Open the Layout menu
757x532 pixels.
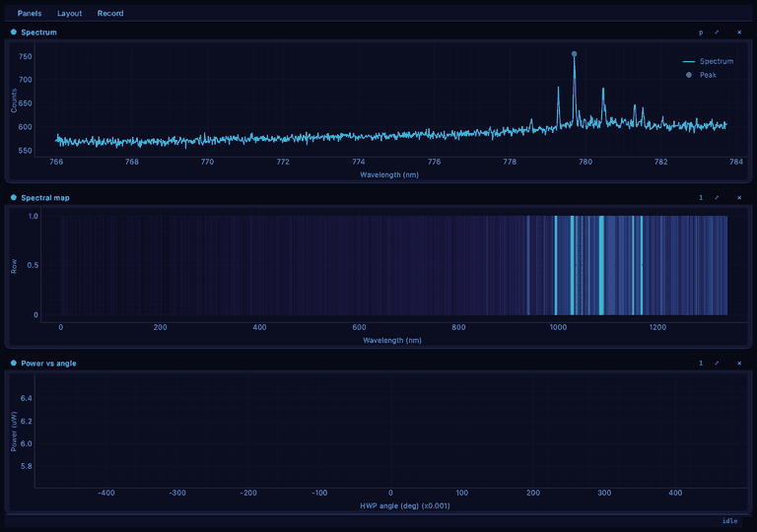point(70,13)
